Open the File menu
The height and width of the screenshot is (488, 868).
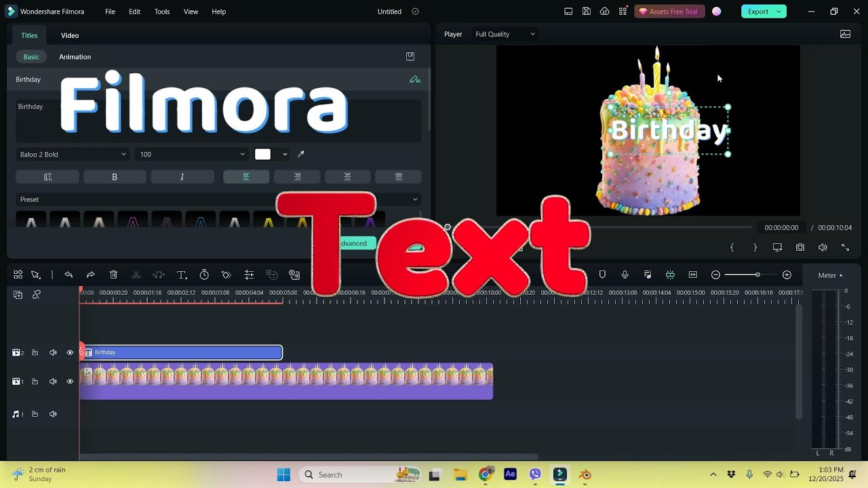(x=110, y=12)
